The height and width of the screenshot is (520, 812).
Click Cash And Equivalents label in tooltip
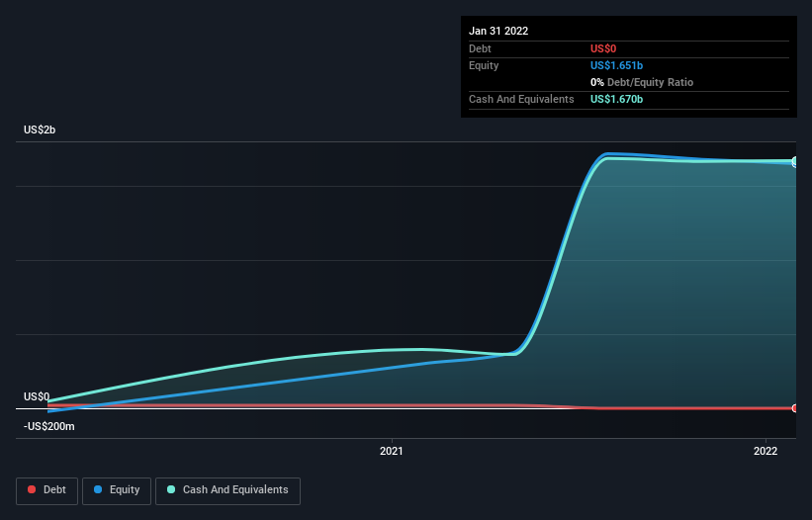click(521, 99)
